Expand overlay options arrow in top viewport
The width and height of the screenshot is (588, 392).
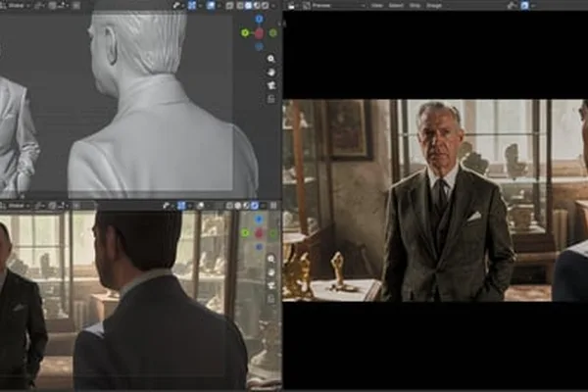(x=219, y=6)
